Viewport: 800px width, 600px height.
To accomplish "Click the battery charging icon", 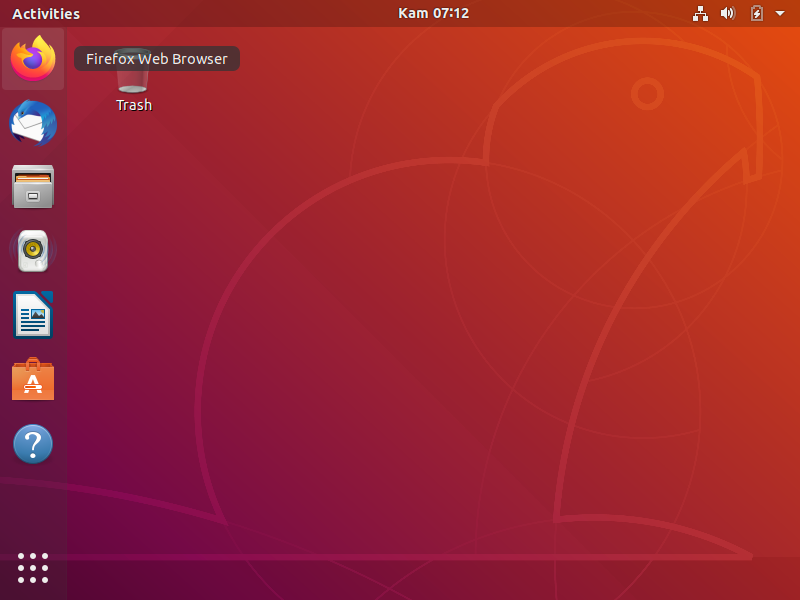I will [757, 13].
